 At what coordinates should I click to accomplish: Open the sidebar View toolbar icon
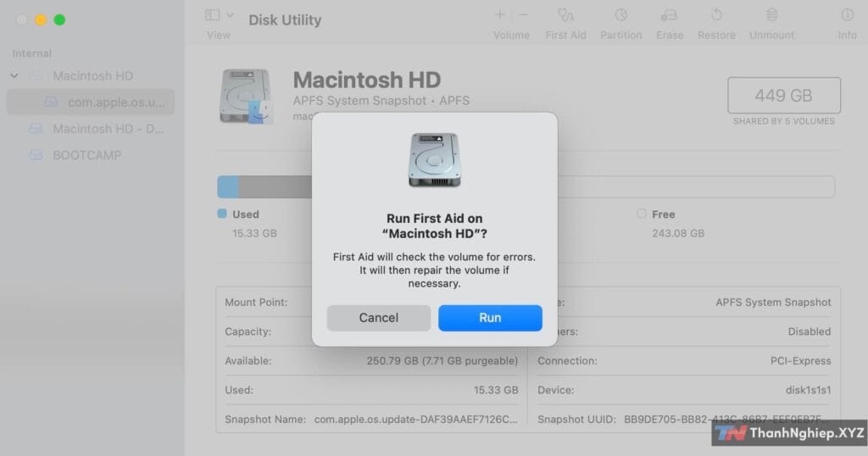(x=213, y=15)
